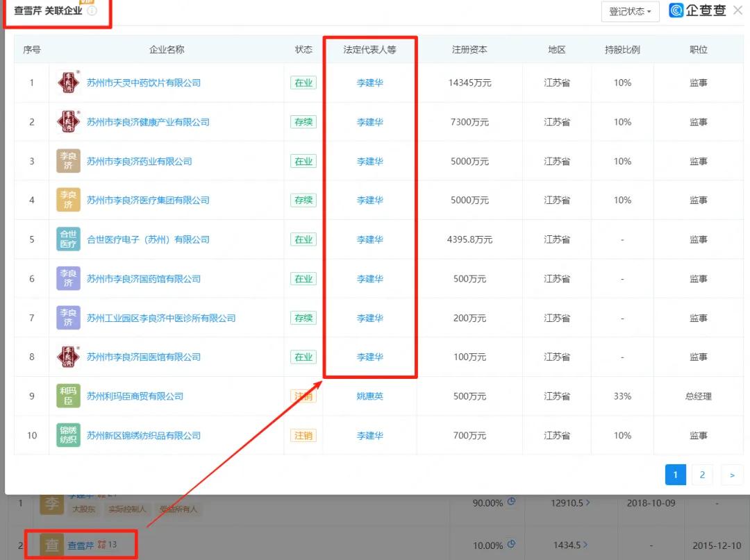This screenshot has width=750, height=560.
Task: Click the 锦绣纺织 company logo in row 10
Action: point(67,435)
